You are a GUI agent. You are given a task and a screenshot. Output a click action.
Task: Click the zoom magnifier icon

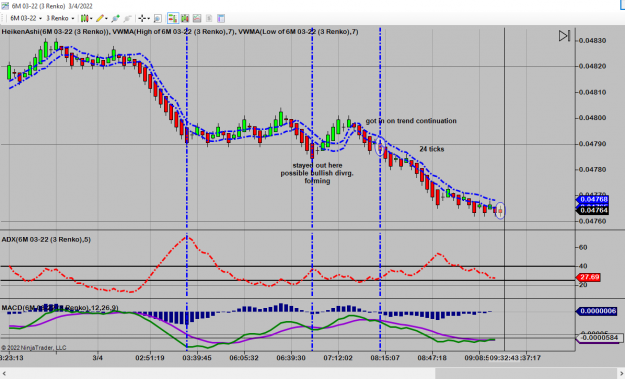coord(158,18)
